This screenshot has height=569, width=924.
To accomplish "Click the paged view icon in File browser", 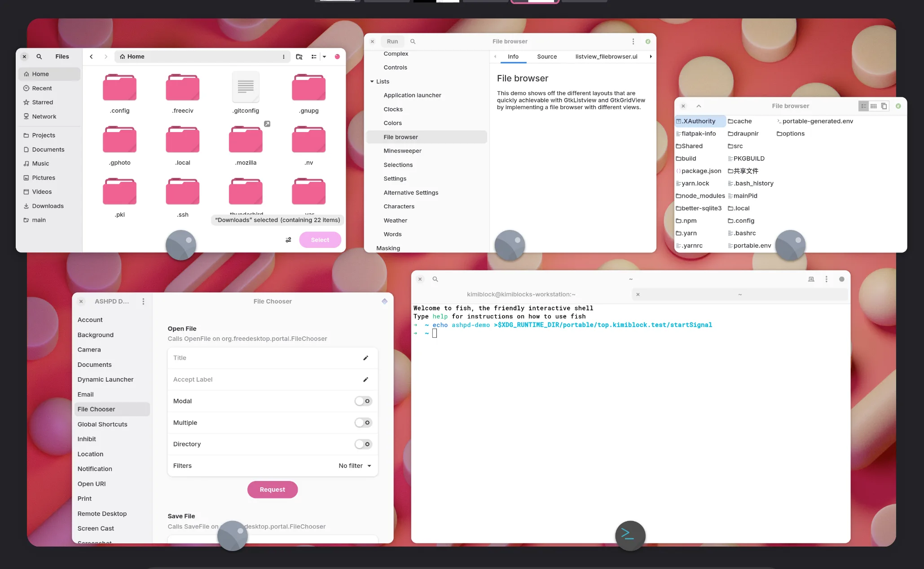I will pyautogui.click(x=884, y=106).
